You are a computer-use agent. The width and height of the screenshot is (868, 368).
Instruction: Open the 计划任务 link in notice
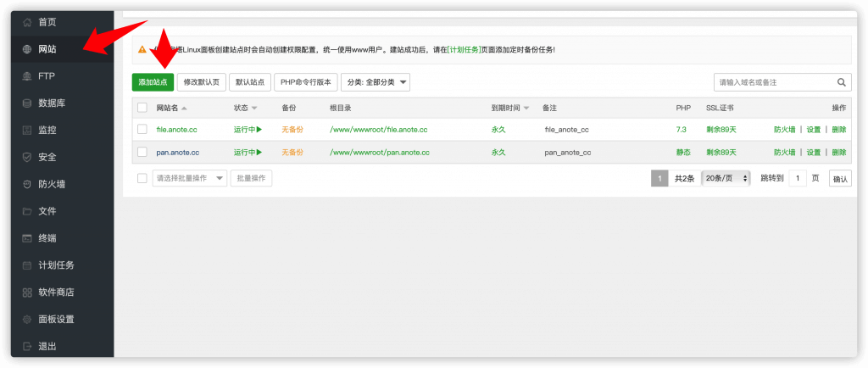pos(464,50)
